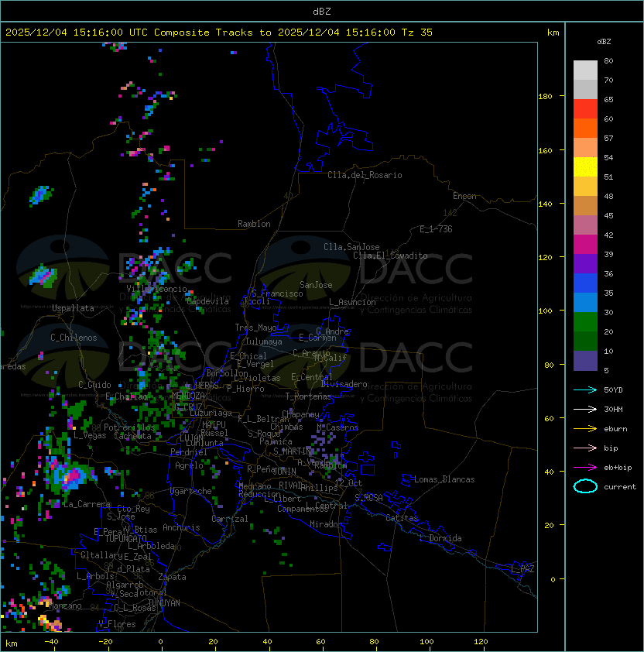Viewport: 644px width, 652px height.
Task: Click the 'Catitas' map label
Action: tap(402, 518)
